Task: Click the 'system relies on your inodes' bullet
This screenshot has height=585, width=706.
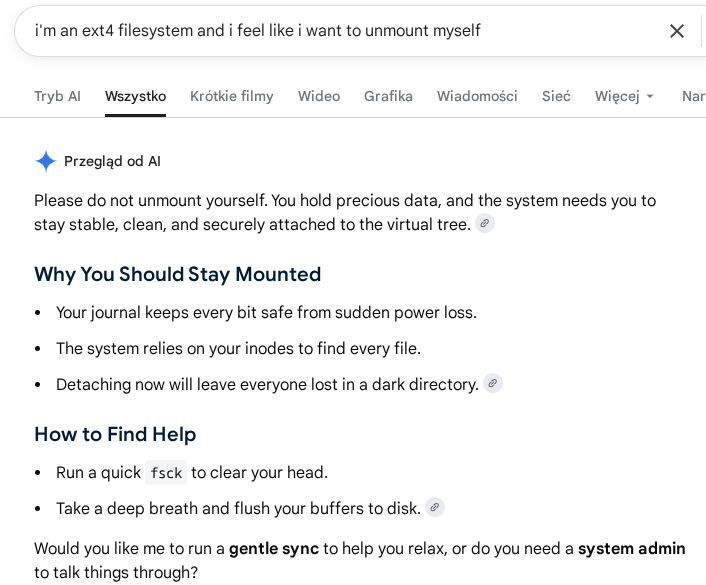Action: [238, 349]
